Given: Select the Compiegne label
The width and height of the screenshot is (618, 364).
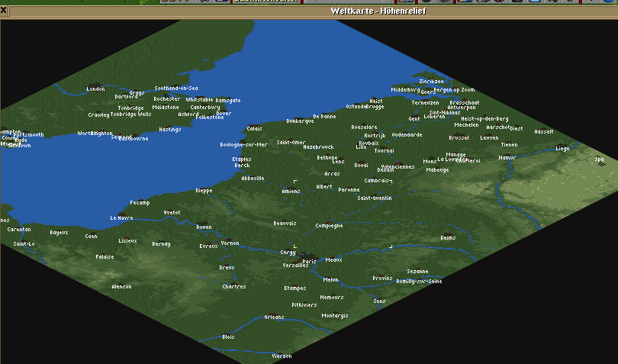Looking at the screenshot, I should 329,226.
